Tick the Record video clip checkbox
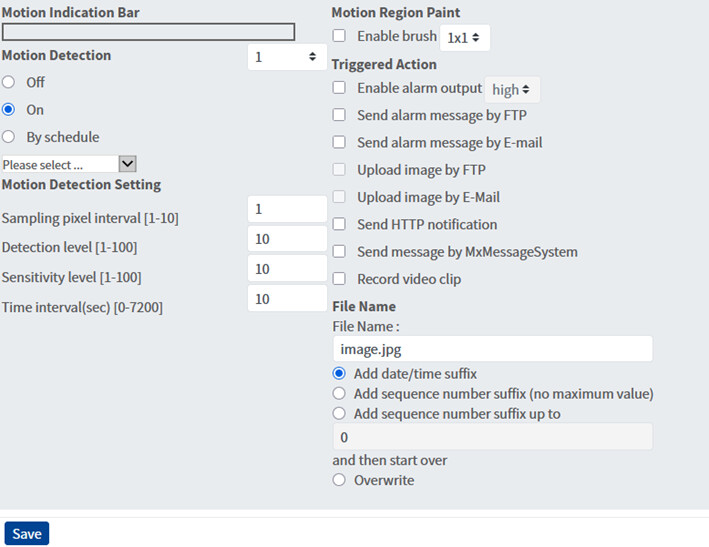Viewport: 709px width, 547px height. pyautogui.click(x=339, y=279)
